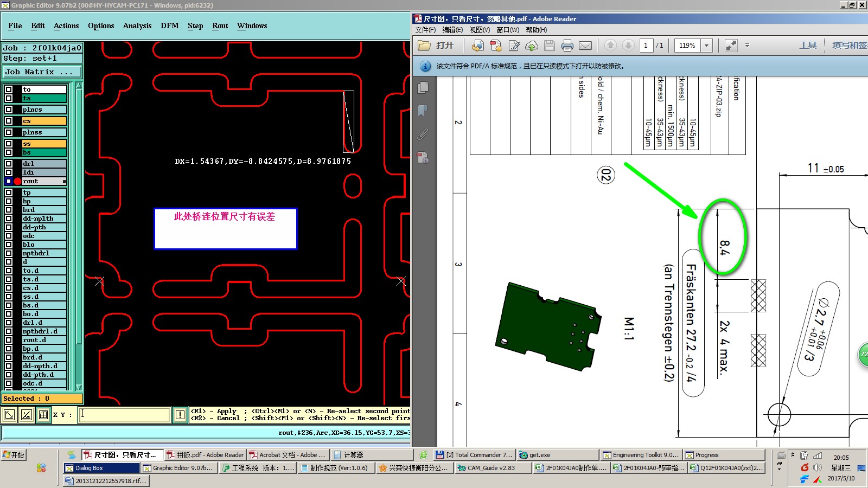Go to previous page with up arrow

(x=610, y=46)
